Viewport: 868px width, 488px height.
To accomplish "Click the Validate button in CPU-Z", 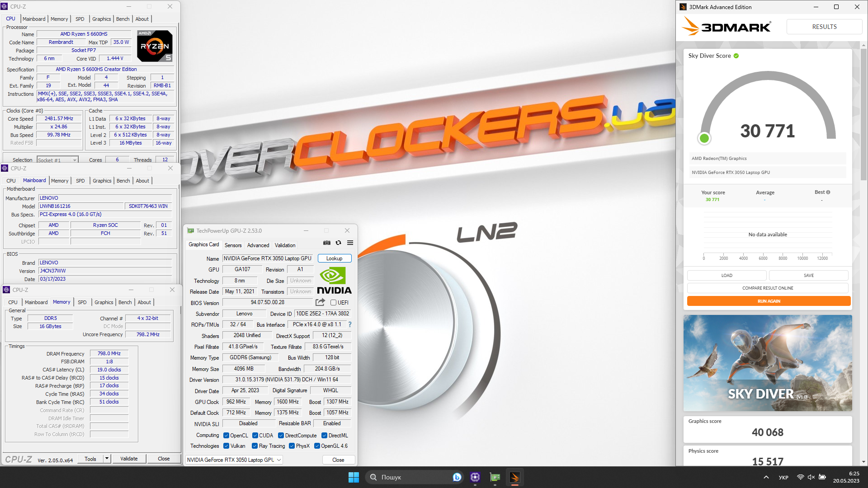I will (129, 459).
